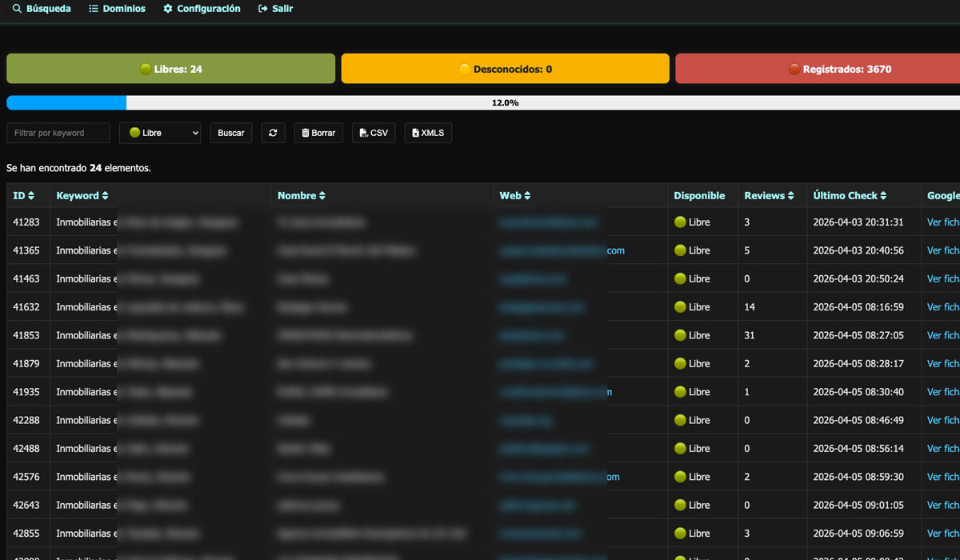The height and width of the screenshot is (560, 960).
Task: Click green Libre dot in row 42288
Action: point(680,420)
